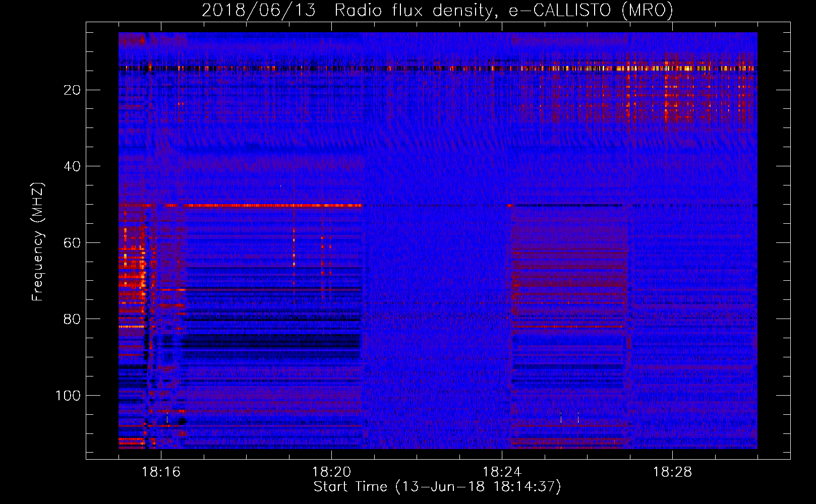The width and height of the screenshot is (816, 504).
Task: Click the plot title '2018/06/13 Radio flux density, e-CALLISTO (MRO)'
Action: [x=437, y=10]
